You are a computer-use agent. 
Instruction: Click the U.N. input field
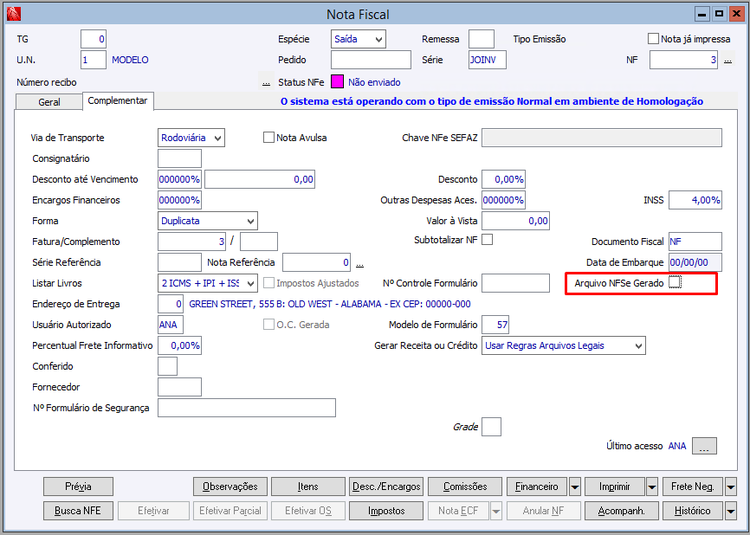pyautogui.click(x=93, y=60)
